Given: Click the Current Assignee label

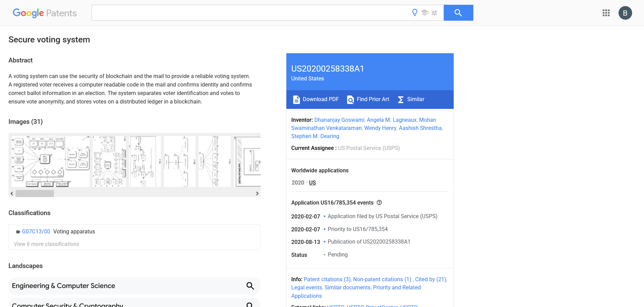Looking at the screenshot, I should (x=312, y=148).
